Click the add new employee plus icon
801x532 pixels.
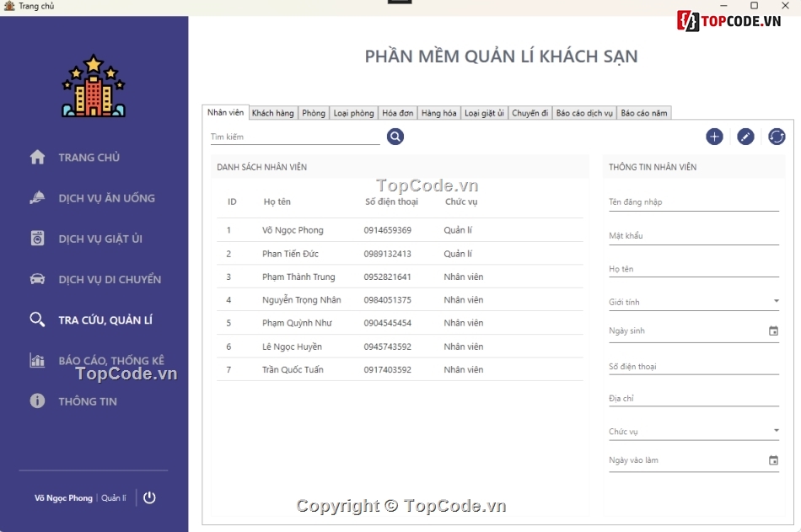pyautogui.click(x=714, y=136)
